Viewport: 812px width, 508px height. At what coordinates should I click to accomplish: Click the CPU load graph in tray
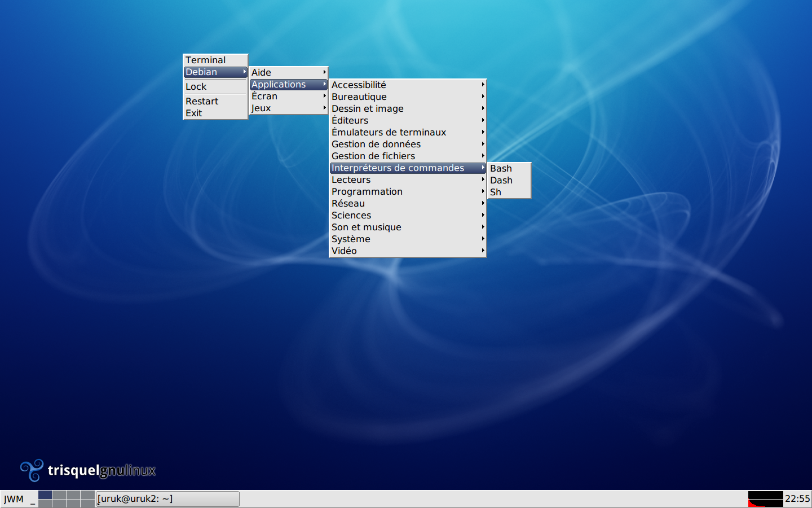click(x=765, y=499)
